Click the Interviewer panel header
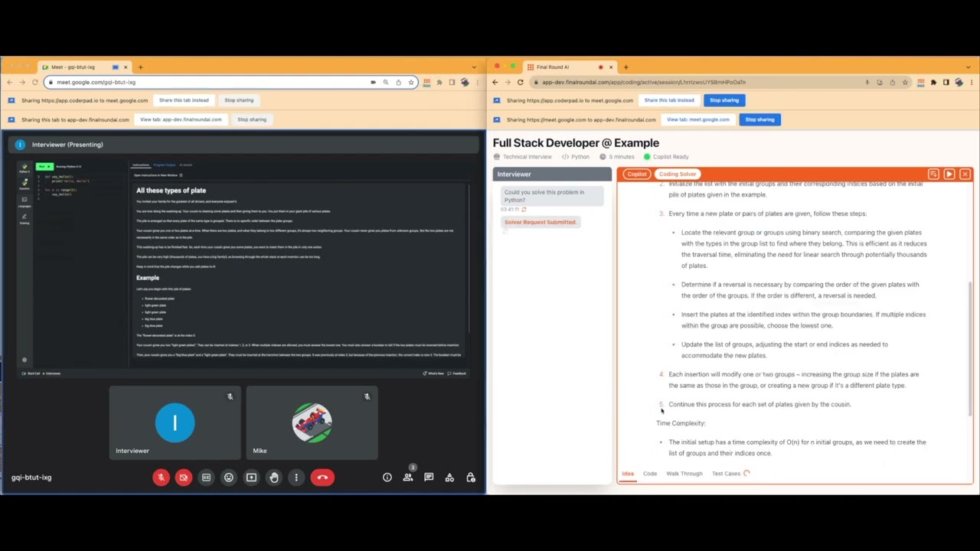Viewport: 980px width, 551px height. (552, 174)
